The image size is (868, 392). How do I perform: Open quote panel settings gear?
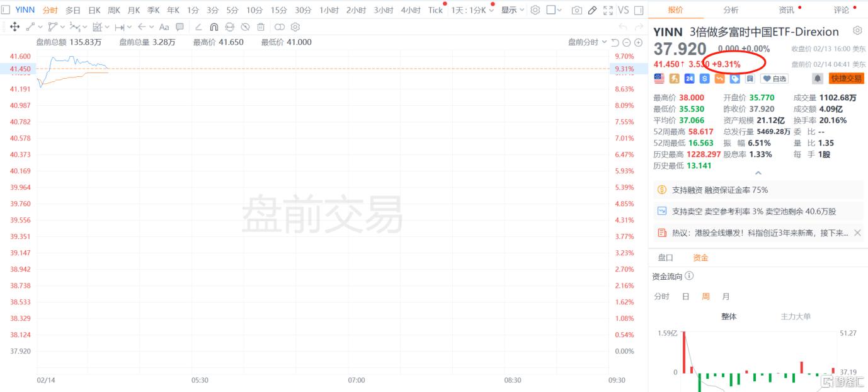(x=857, y=31)
